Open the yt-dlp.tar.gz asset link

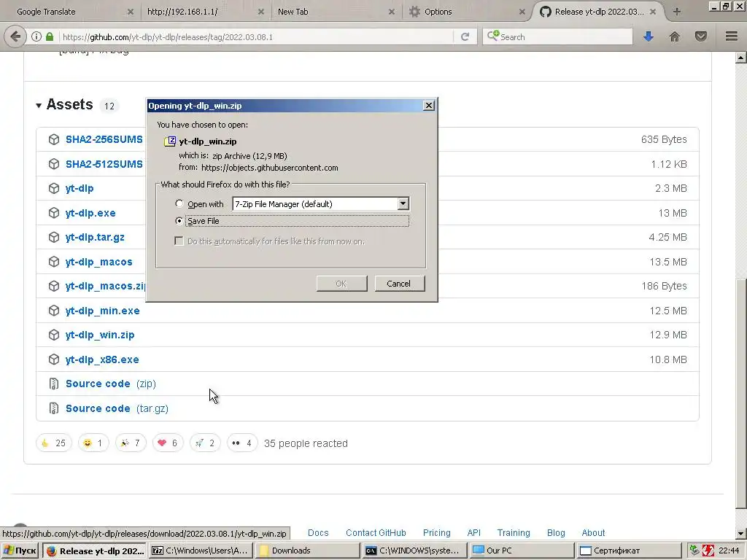[95, 237]
